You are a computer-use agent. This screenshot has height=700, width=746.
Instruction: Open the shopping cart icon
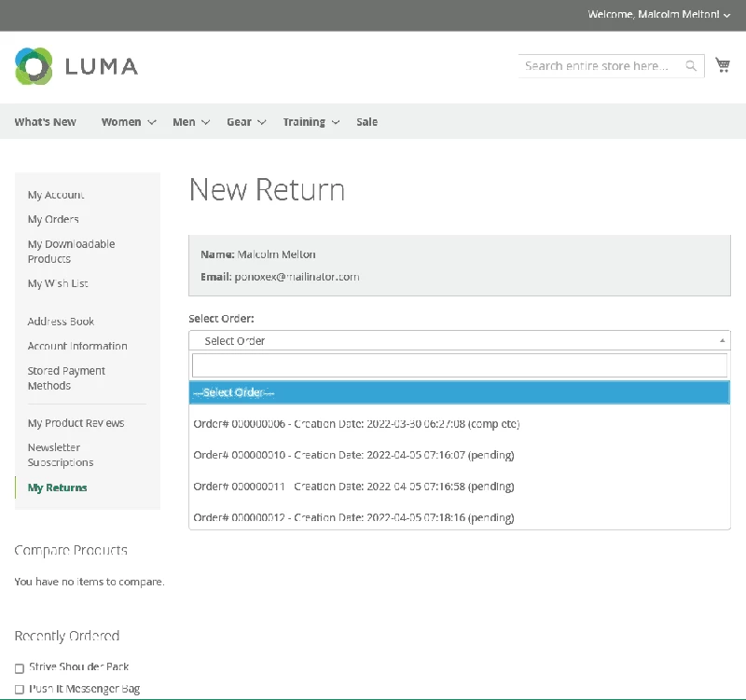[723, 65]
